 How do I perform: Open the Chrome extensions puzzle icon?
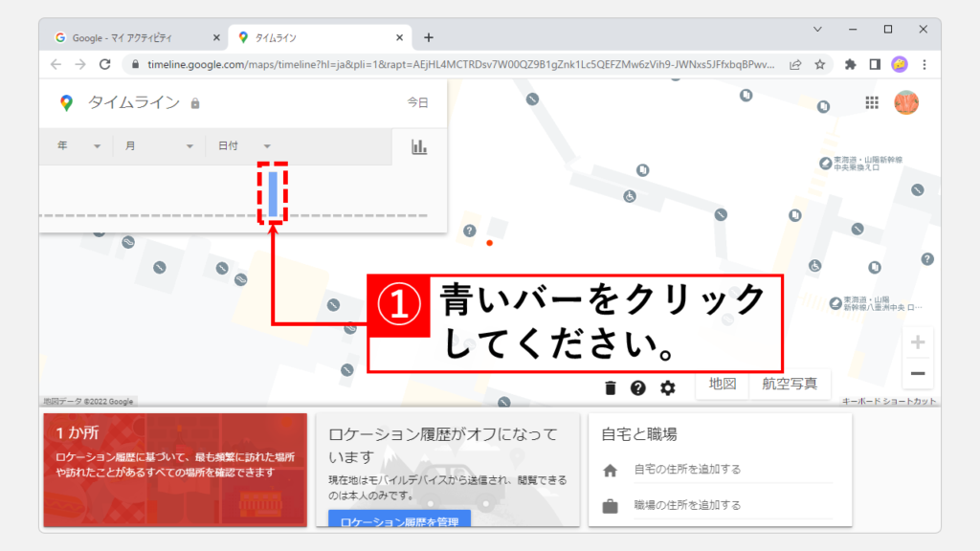850,65
